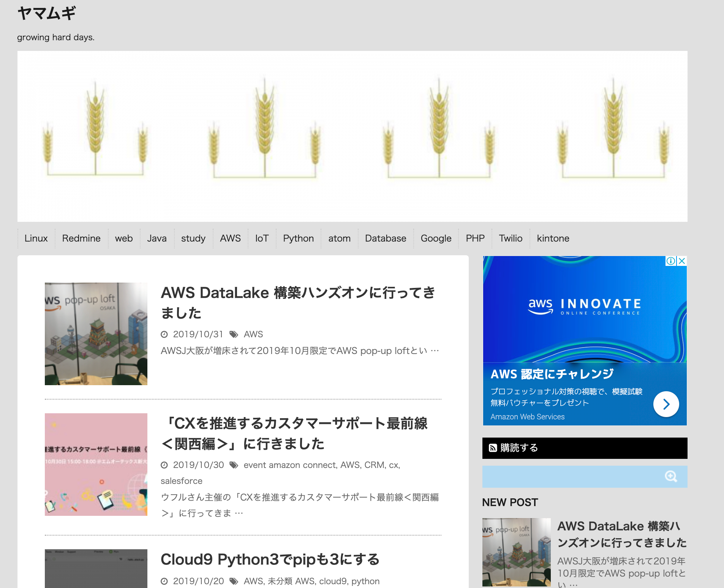Screen dimensions: 724x588
Task: Open the AWS navigation item
Action: [230, 238]
